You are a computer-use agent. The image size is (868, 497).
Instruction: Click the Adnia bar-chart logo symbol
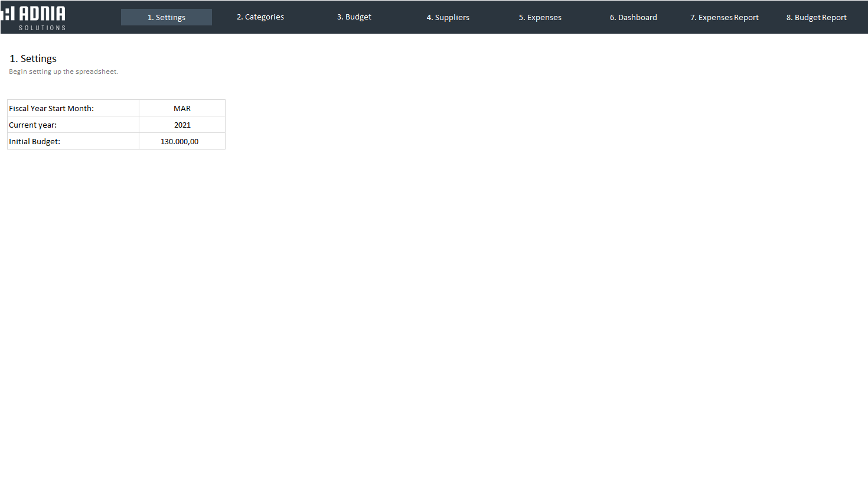pyautogui.click(x=8, y=14)
